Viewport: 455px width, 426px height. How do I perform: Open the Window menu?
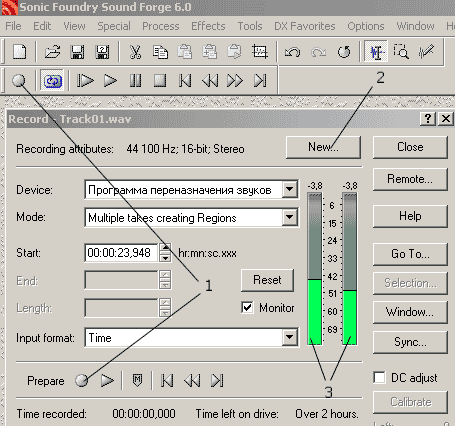click(415, 26)
